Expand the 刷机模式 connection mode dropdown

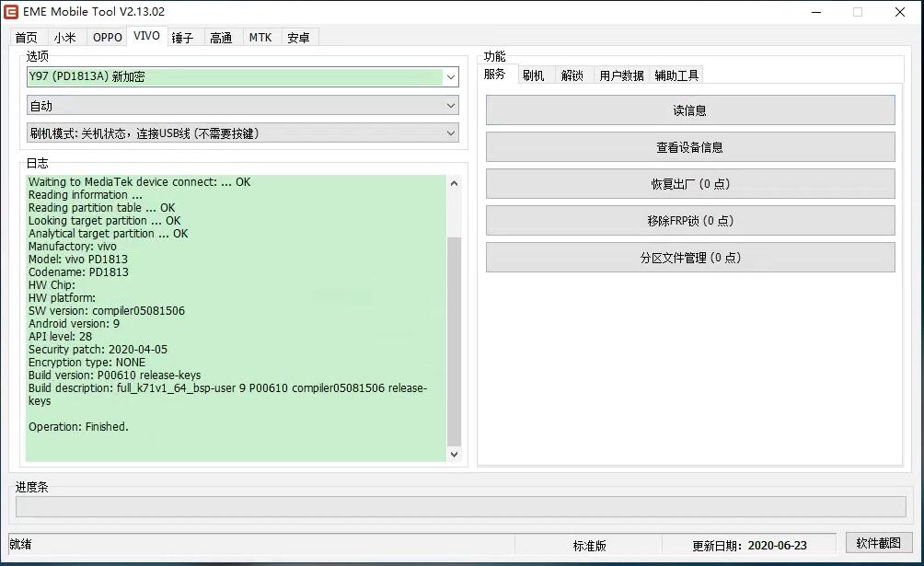243,133
